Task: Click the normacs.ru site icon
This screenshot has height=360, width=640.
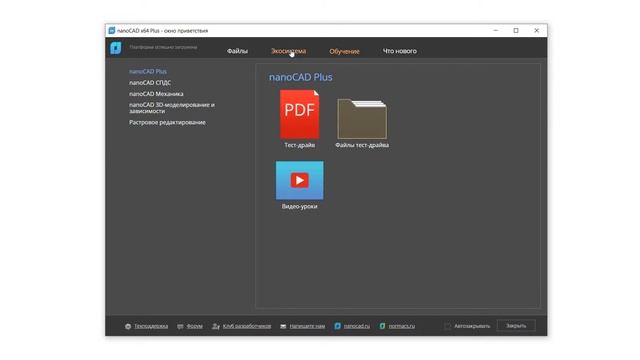Action: (382, 326)
